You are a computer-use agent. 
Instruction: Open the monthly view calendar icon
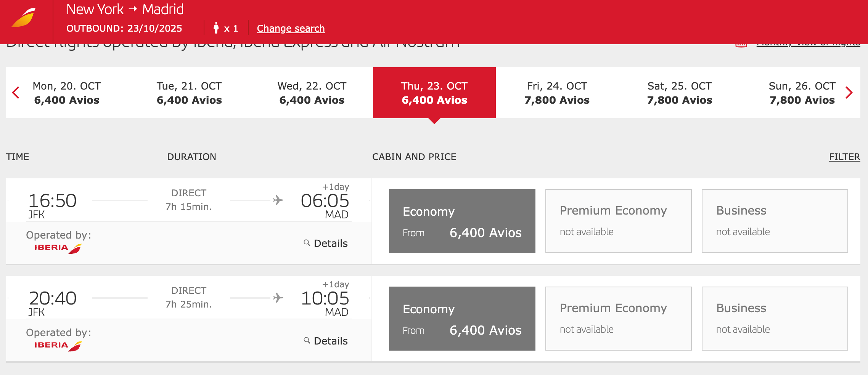tap(741, 45)
